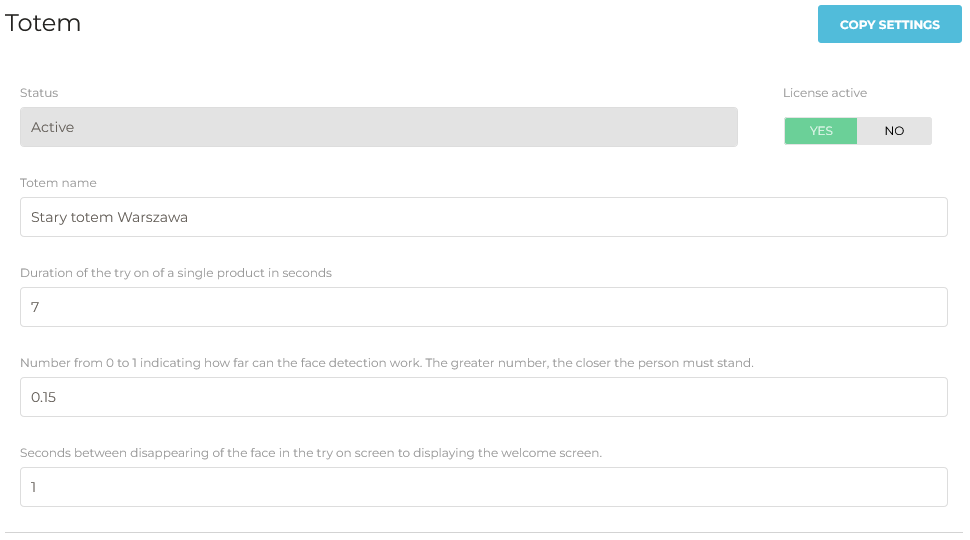Focus the welcome screen delay seconds field
Viewport: 970px width, 540px height.
click(x=483, y=487)
